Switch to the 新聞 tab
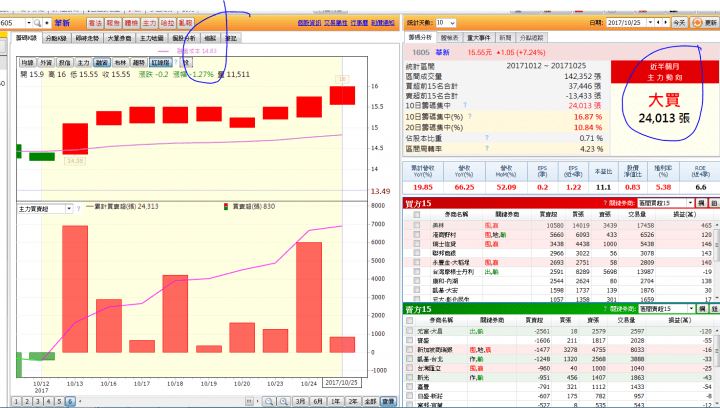This screenshot has width=720, height=408. pyautogui.click(x=505, y=38)
